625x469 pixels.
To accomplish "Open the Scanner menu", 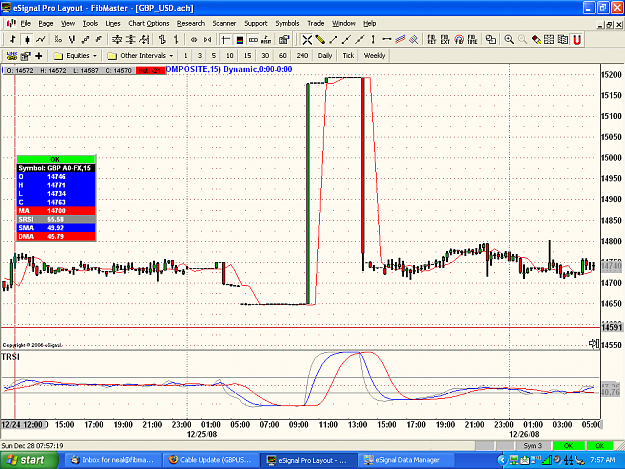I will pyautogui.click(x=224, y=24).
